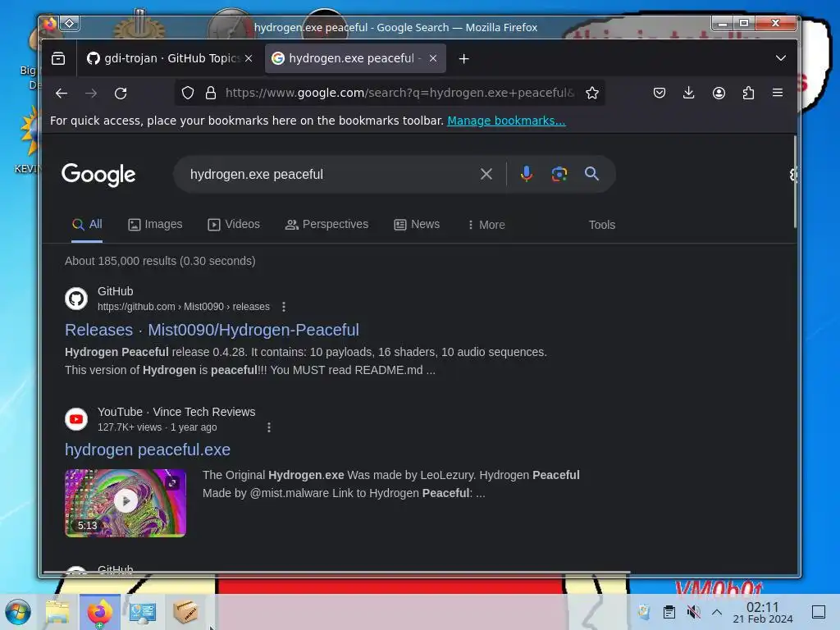Click the page vertical scrollbar
The image size is (840, 630).
pyautogui.click(x=795, y=182)
